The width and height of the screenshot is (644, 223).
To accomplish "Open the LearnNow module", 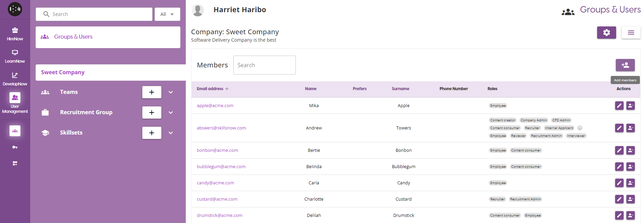I will tap(15, 56).
